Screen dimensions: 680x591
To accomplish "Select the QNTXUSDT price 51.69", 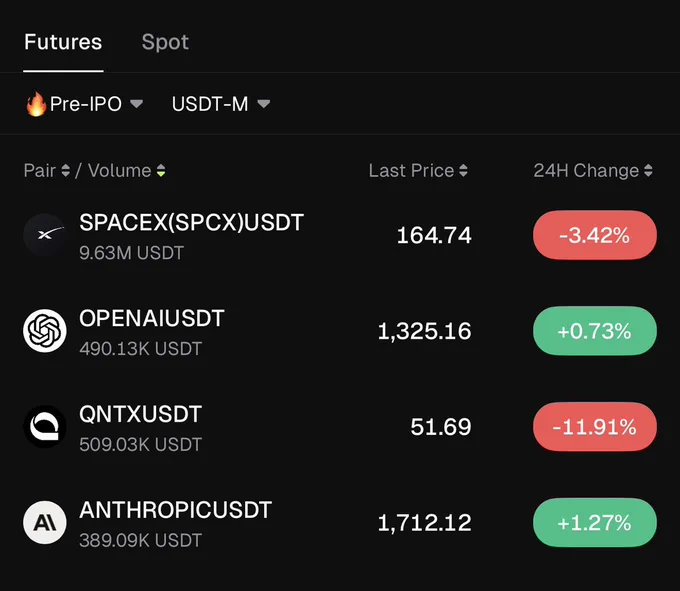I will pyautogui.click(x=441, y=427).
